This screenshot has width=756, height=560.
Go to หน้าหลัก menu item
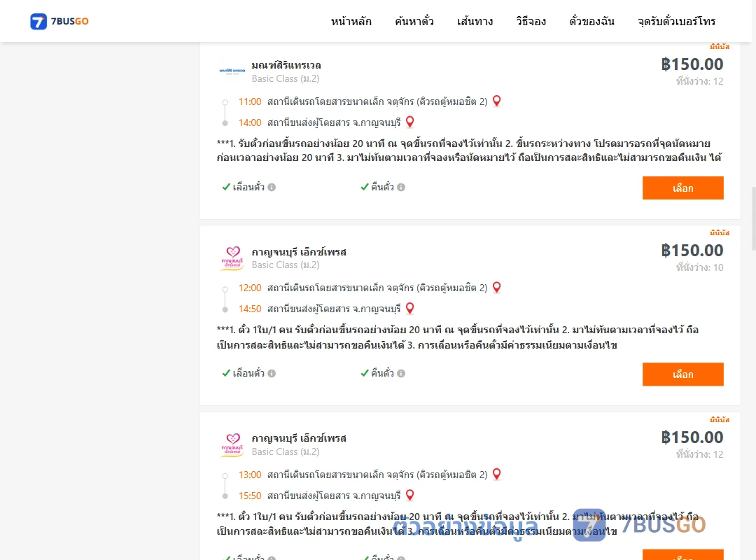click(x=351, y=21)
